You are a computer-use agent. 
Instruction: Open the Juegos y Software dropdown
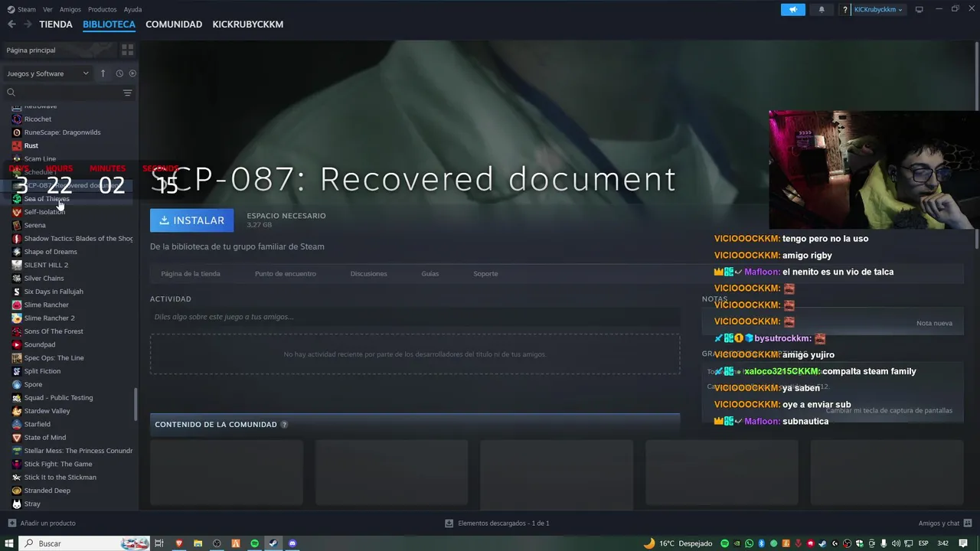[48, 73]
